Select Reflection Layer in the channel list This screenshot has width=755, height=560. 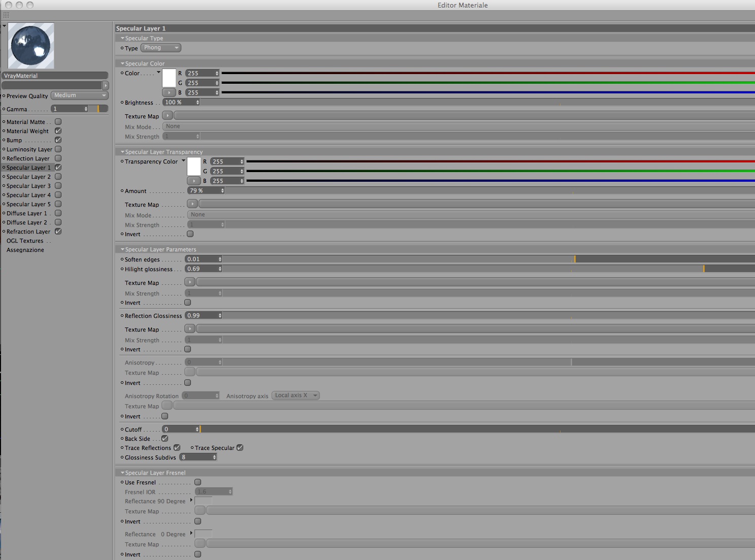tap(28, 158)
